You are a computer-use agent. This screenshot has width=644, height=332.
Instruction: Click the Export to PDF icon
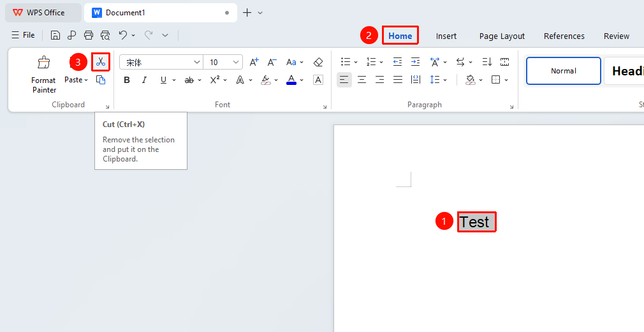pyautogui.click(x=72, y=35)
